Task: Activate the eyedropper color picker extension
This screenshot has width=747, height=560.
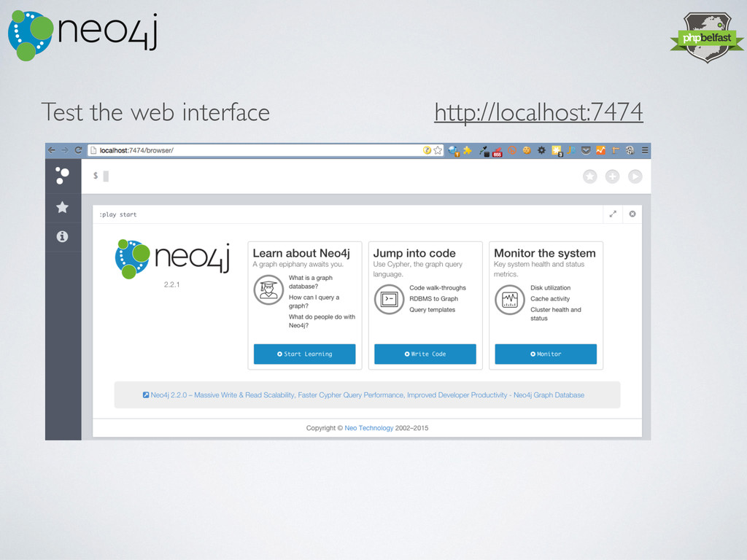Action: (x=484, y=151)
